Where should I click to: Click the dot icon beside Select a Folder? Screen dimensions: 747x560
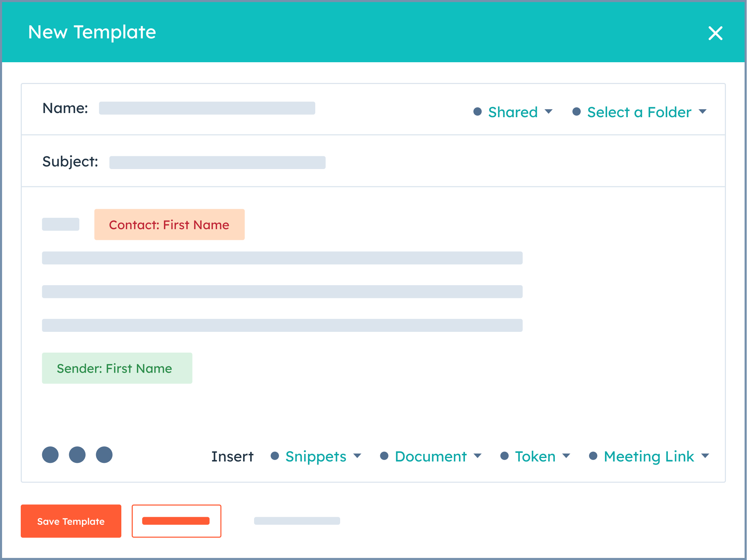tap(576, 112)
